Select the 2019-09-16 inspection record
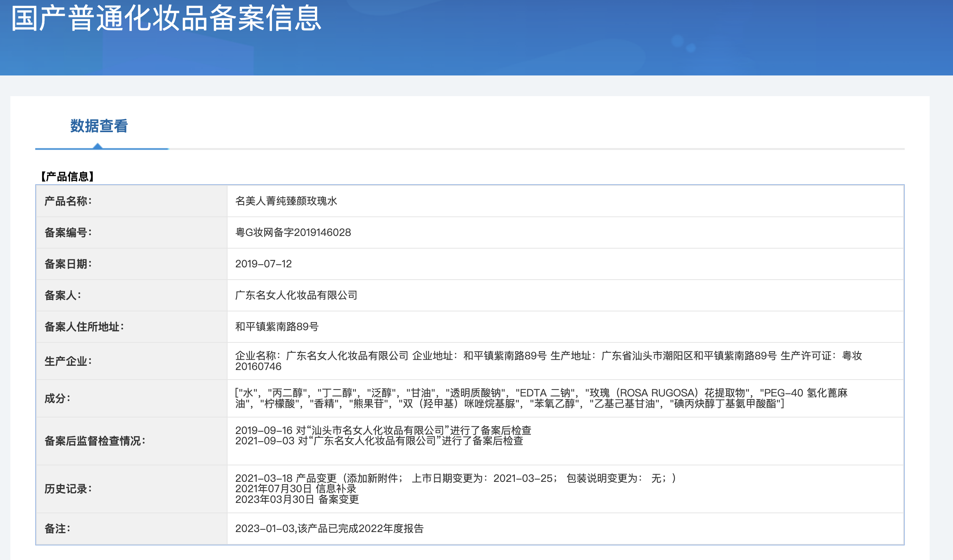The height and width of the screenshot is (560, 953). pos(383,431)
